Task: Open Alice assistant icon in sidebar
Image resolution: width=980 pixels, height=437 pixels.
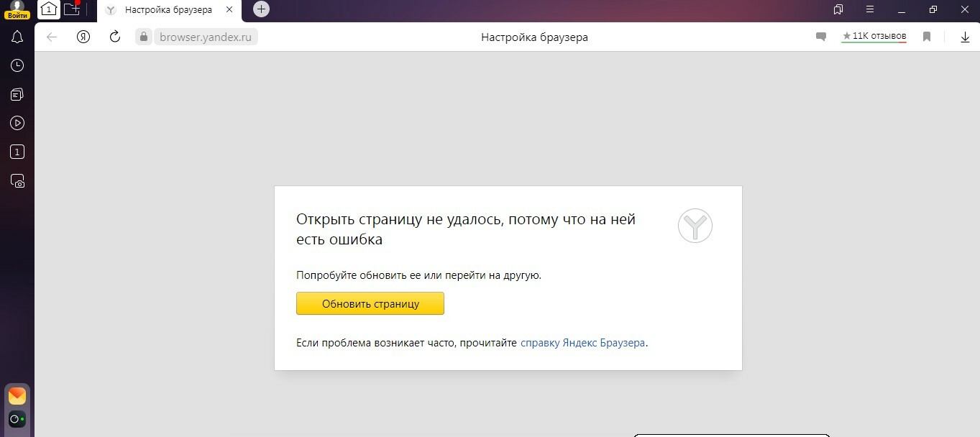Action: point(17,419)
